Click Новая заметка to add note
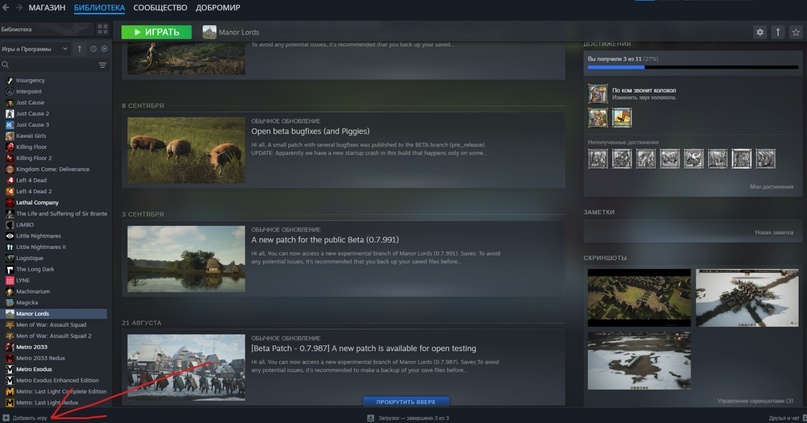The width and height of the screenshot is (807, 423). (774, 233)
